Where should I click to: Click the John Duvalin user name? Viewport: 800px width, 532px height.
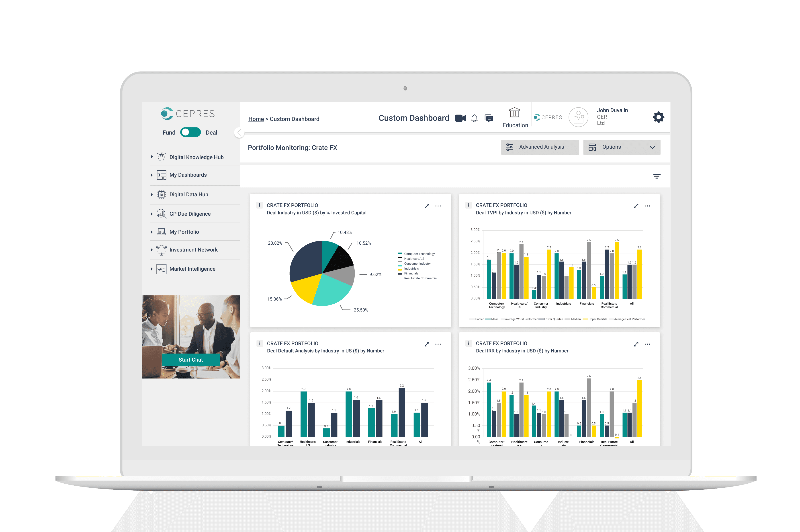[x=612, y=110]
